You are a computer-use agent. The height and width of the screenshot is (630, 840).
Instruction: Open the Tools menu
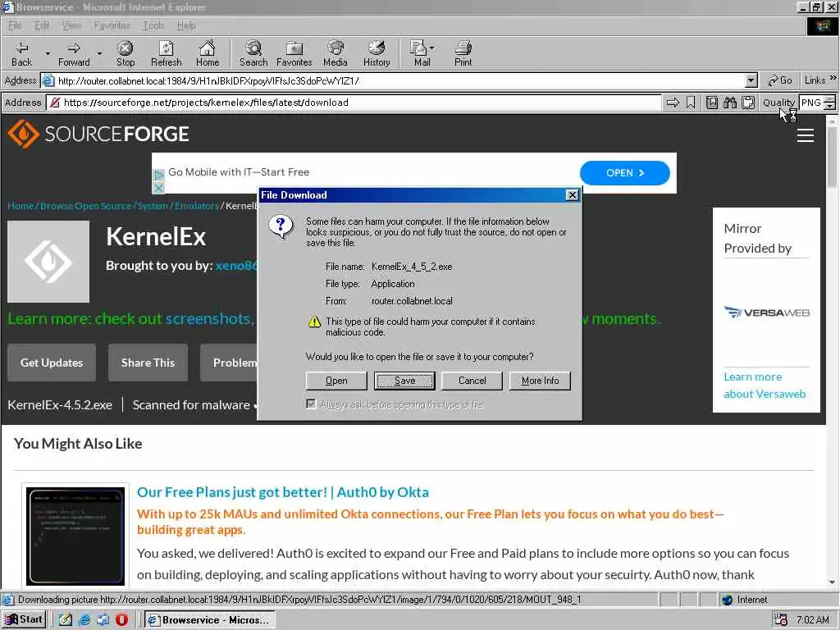(153, 25)
